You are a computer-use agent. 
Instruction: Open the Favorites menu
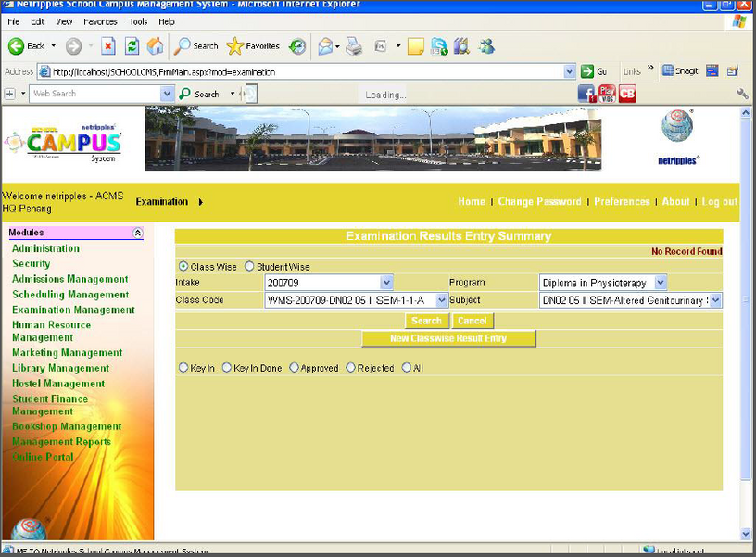coord(100,21)
